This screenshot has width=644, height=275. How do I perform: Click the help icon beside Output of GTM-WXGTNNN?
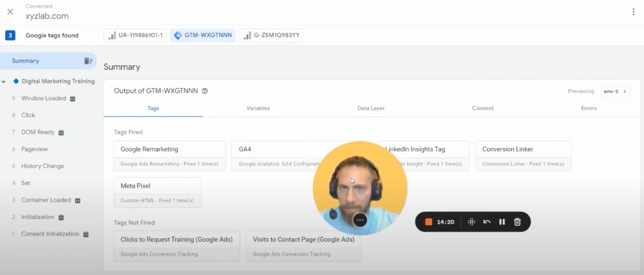click(204, 91)
